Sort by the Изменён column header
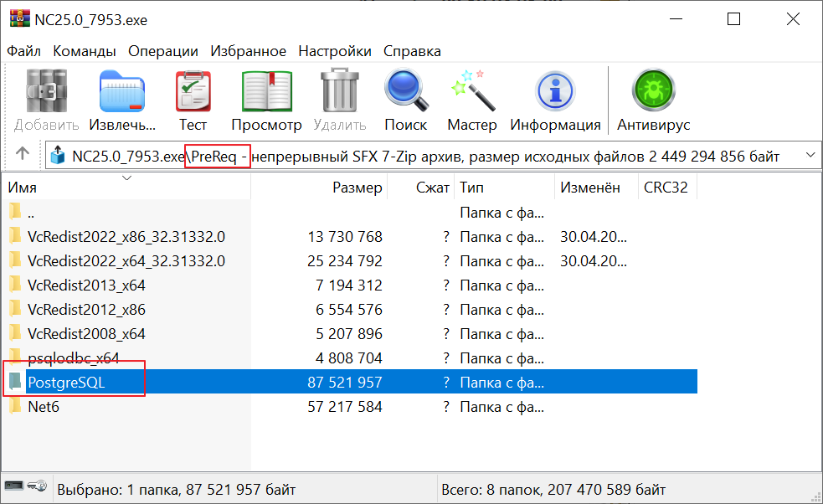This screenshot has height=504, width=823. click(x=596, y=188)
